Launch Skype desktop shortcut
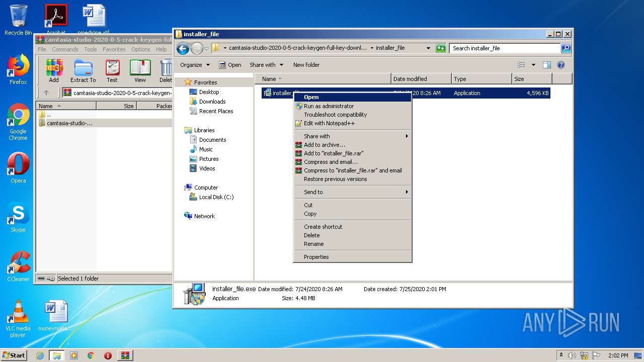644x362 pixels. pyautogui.click(x=18, y=217)
